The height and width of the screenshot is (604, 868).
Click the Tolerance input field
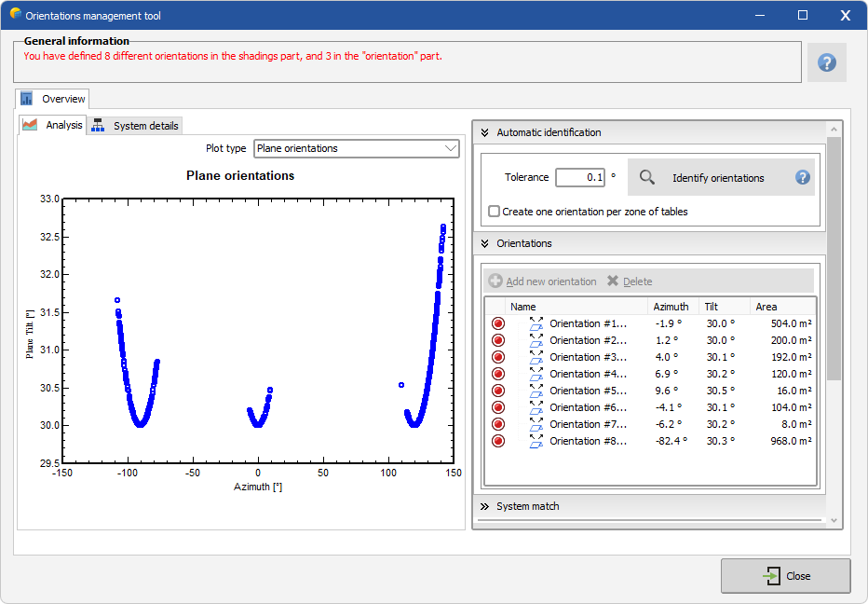(580, 177)
